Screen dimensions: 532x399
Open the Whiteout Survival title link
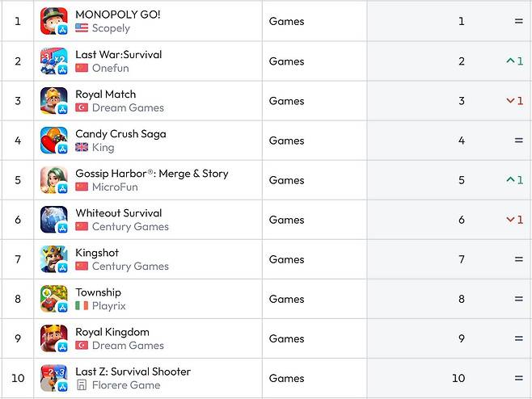point(118,213)
